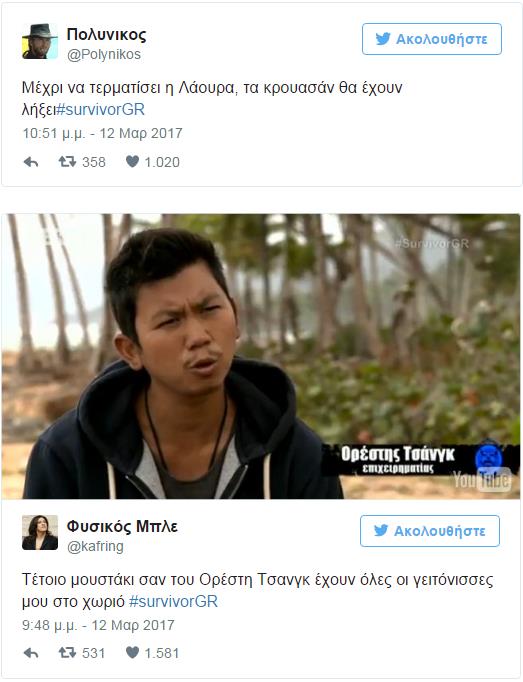The image size is (523, 682).
Task: Open Πολυνικος profile avatar with hat
Action: [40, 41]
